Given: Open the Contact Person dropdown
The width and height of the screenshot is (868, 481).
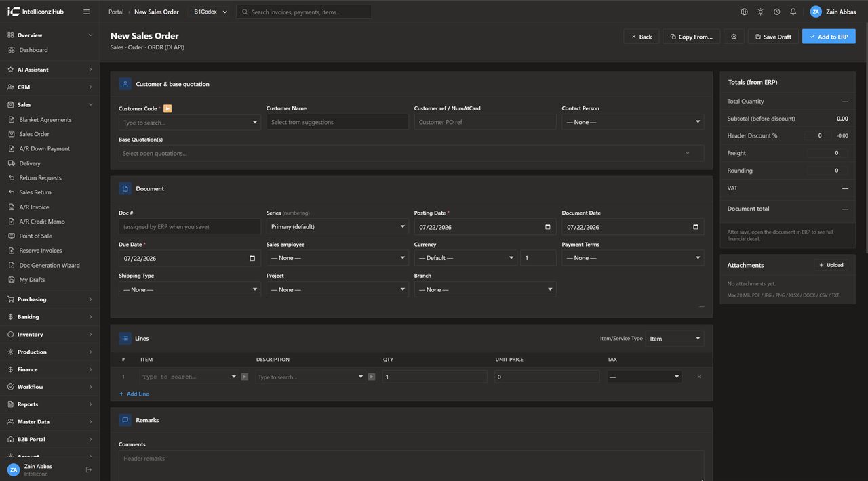Looking at the screenshot, I should point(633,122).
